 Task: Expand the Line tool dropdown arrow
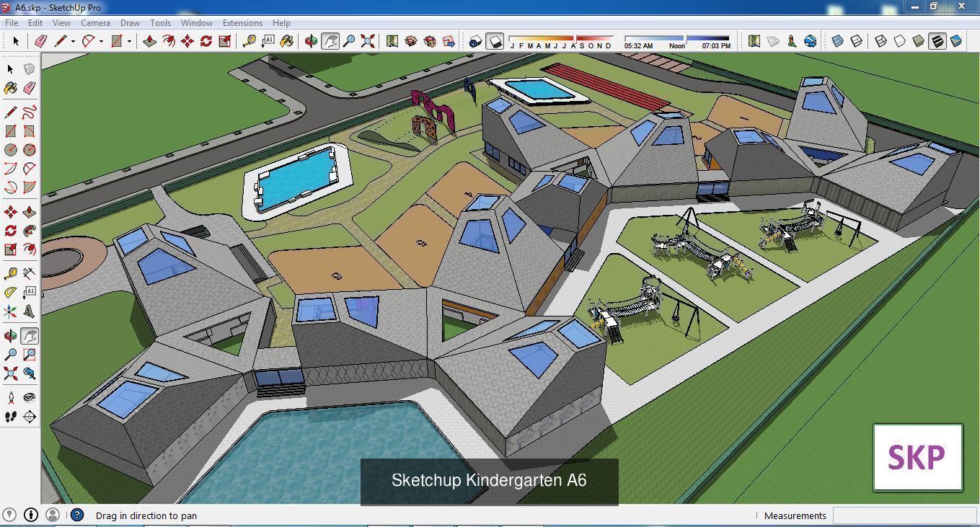[73, 41]
